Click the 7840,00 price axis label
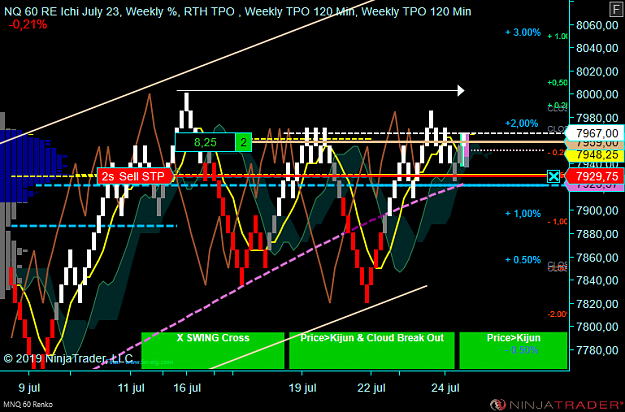Screen dimensions: 625x412 [597, 281]
